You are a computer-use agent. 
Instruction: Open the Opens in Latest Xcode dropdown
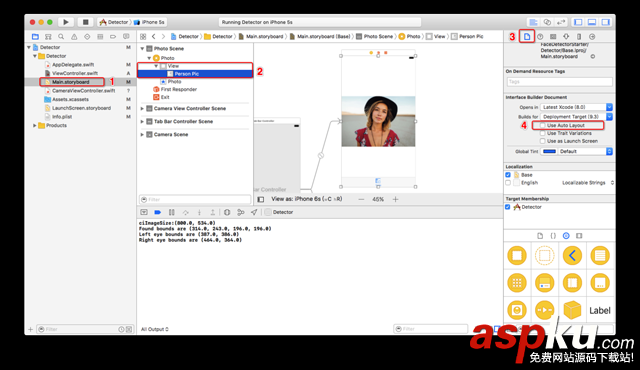(576, 107)
